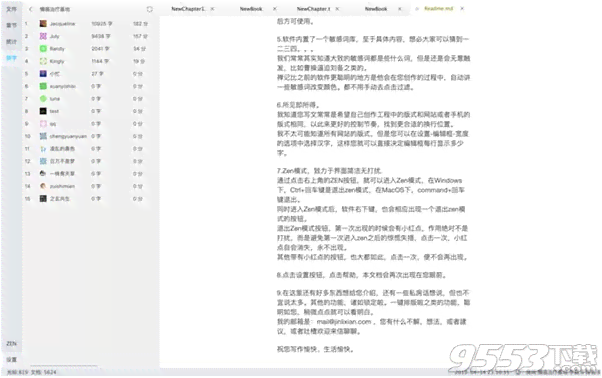Click the dark avatar in rank 15 row
The height and width of the screenshot is (378, 602).
(x=43, y=199)
